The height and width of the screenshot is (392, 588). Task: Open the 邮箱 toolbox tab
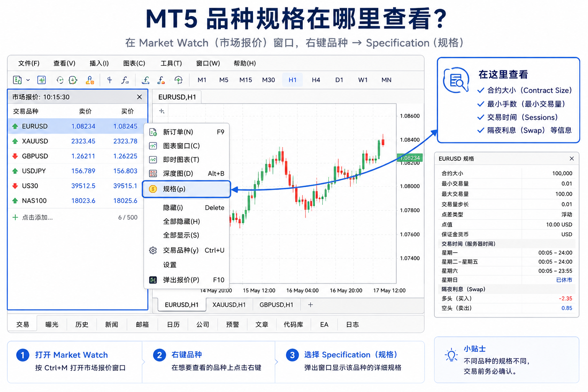tap(142, 325)
